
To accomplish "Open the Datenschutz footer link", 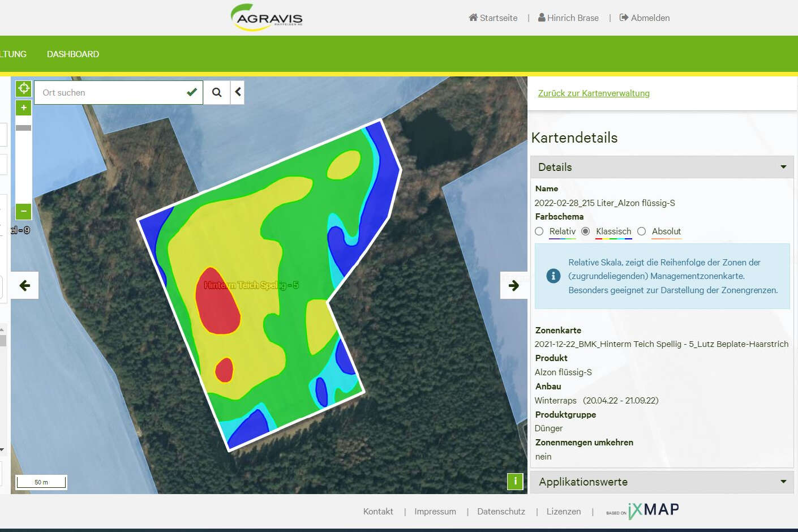I will click(501, 512).
